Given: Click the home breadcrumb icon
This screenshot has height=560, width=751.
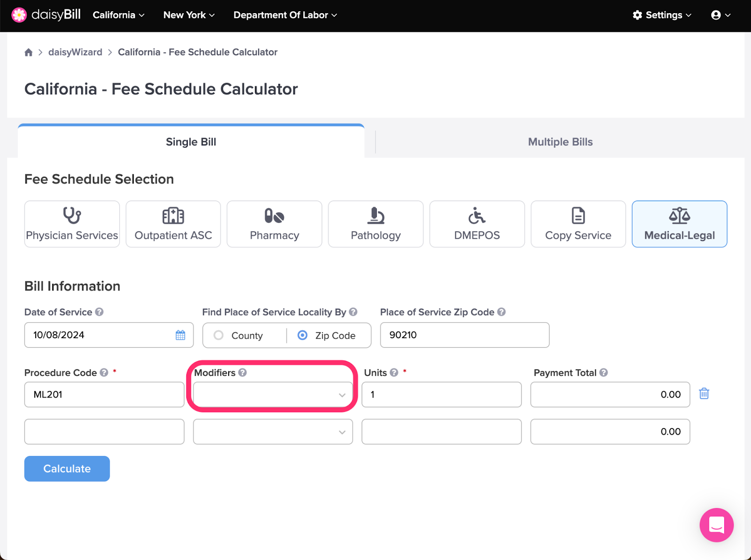Looking at the screenshot, I should [x=29, y=52].
